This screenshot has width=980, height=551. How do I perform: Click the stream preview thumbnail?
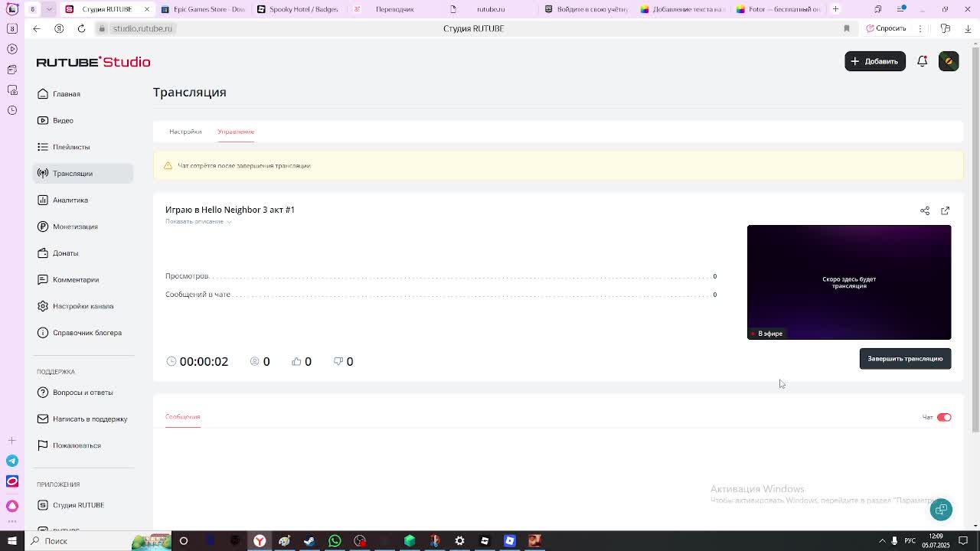[849, 282]
